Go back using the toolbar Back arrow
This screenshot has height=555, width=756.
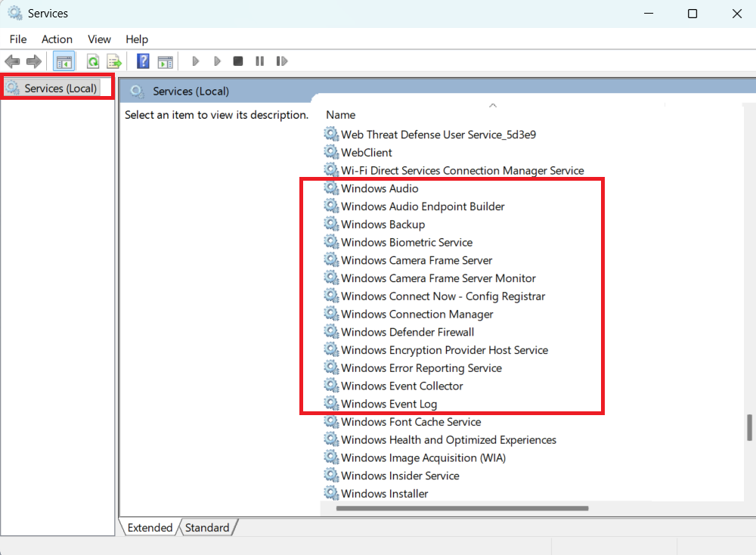coord(12,61)
